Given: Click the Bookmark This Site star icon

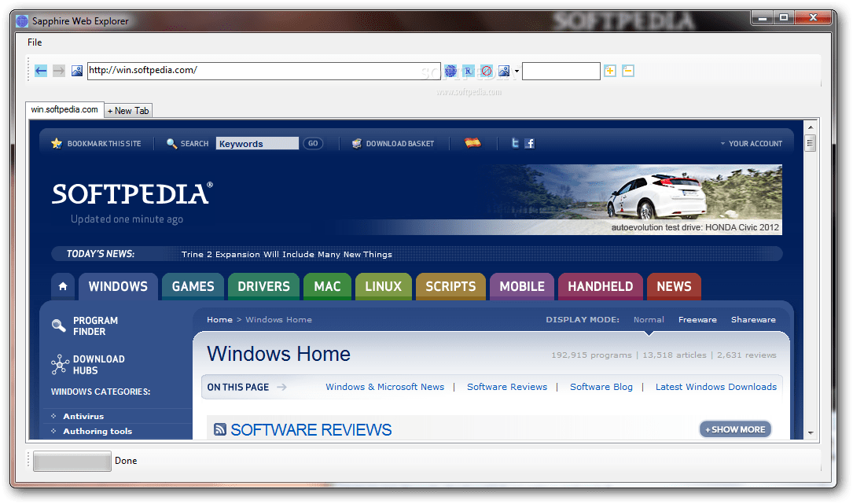Looking at the screenshot, I should point(57,144).
